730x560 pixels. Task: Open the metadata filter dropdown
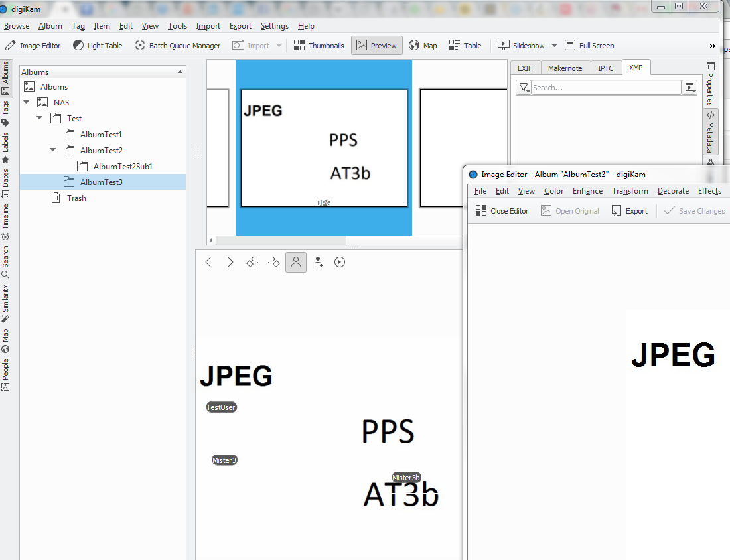tap(524, 88)
